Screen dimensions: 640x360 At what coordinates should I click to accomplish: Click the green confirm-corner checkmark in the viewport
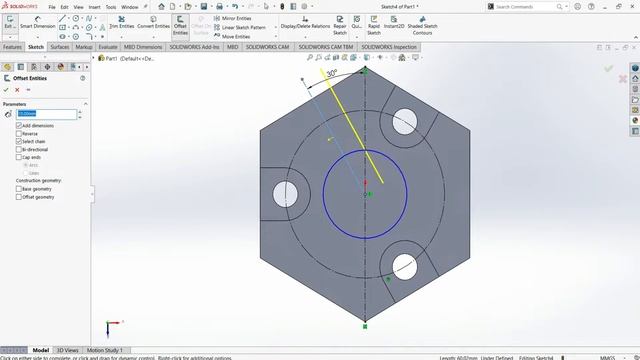[x=609, y=69]
